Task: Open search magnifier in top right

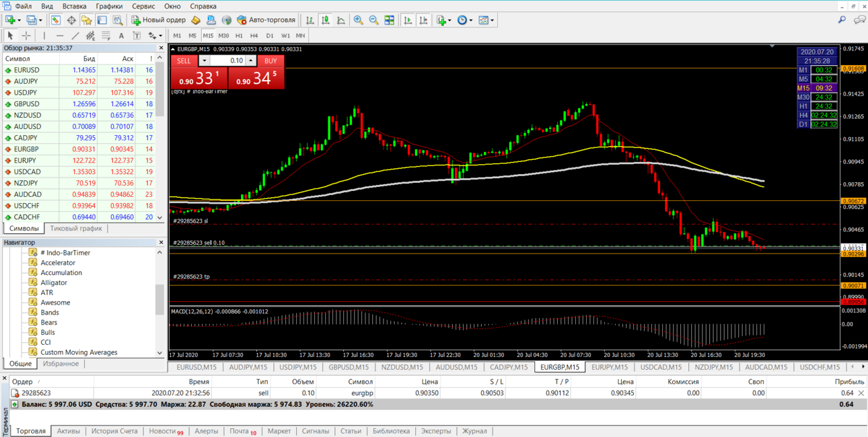Action: pyautogui.click(x=842, y=20)
